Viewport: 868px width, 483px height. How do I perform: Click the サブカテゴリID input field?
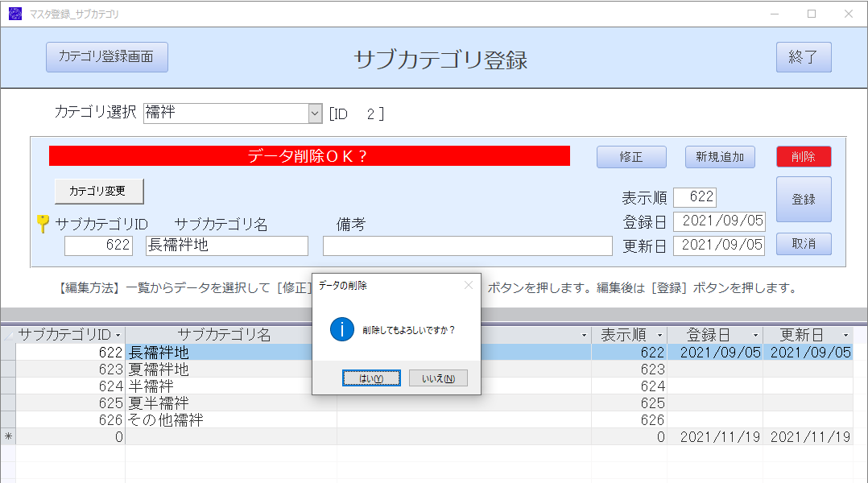tap(98, 246)
